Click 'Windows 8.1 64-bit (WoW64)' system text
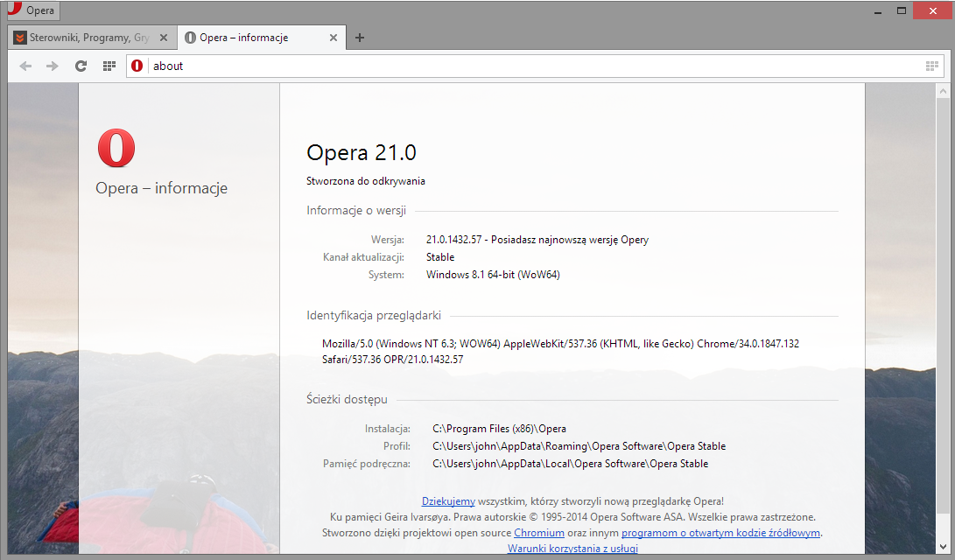Screen dimensions: 955x560 [493, 275]
